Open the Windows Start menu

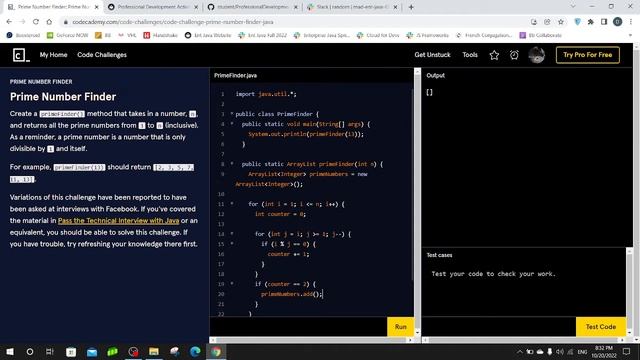click(x=9, y=351)
